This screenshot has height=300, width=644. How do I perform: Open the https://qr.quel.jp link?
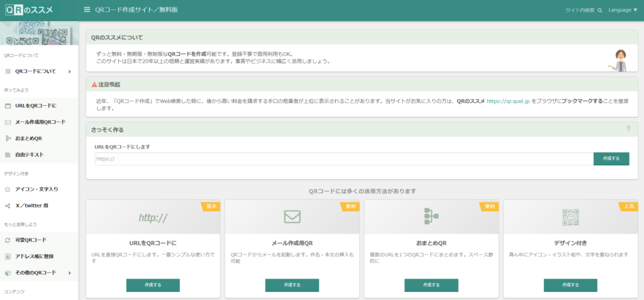coord(508,101)
